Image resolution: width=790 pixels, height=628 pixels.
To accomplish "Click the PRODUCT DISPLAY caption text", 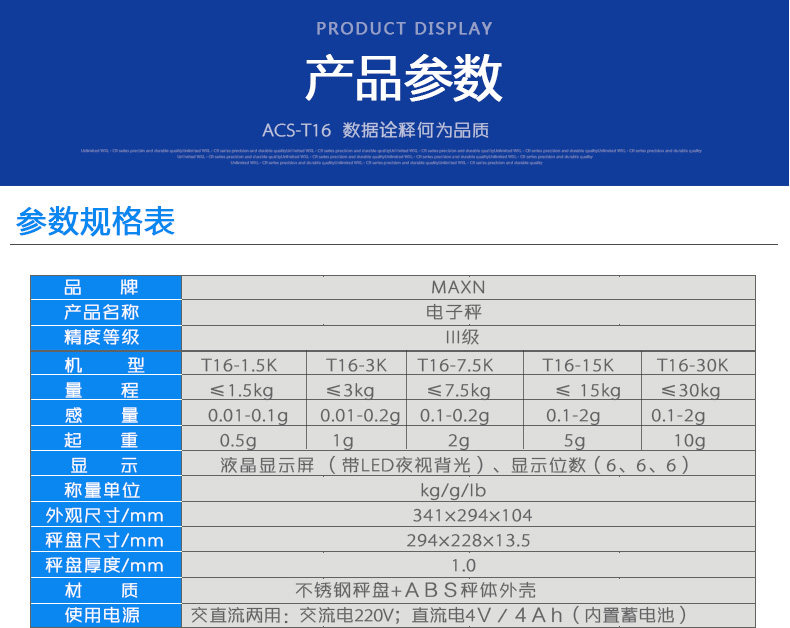I will (x=404, y=29).
